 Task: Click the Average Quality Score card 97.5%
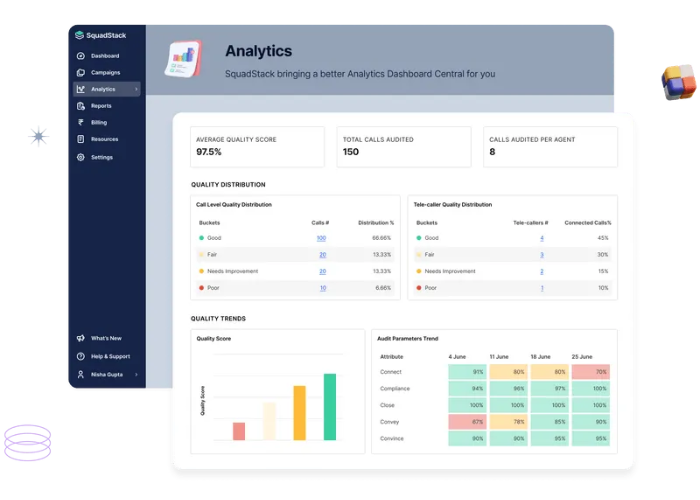tap(257, 147)
